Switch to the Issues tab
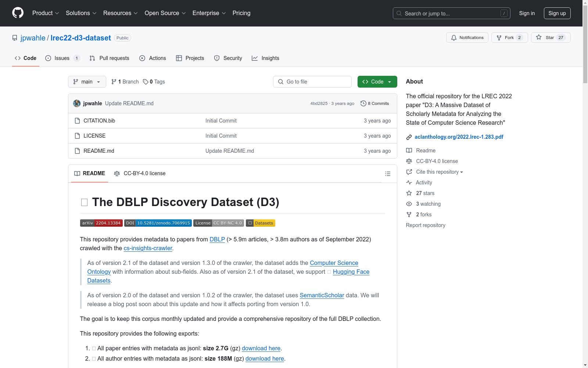 tap(62, 58)
